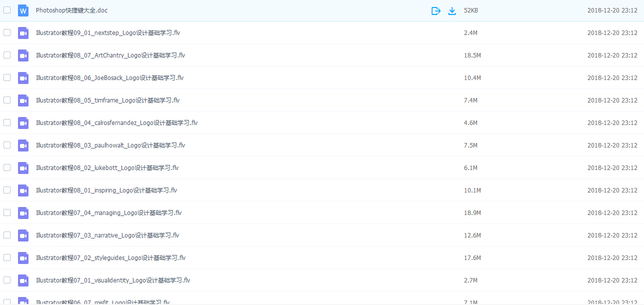Open Illustrator教程08_07_ArtChantry_Logo设计基础学习.flv

110,55
